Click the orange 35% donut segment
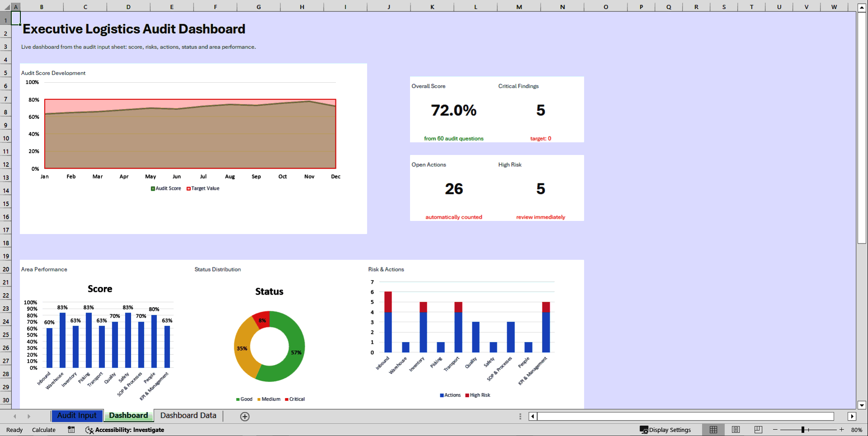This screenshot has width=868, height=436. point(243,348)
